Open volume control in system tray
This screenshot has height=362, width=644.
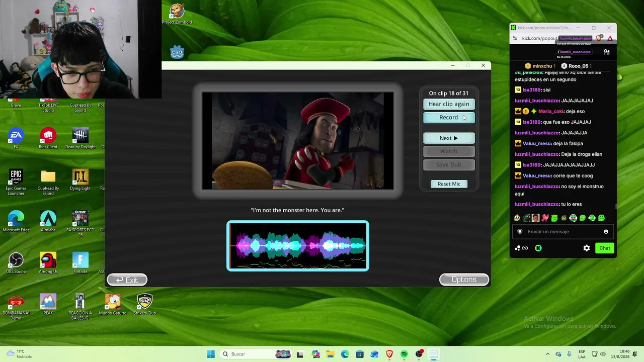[603, 354]
